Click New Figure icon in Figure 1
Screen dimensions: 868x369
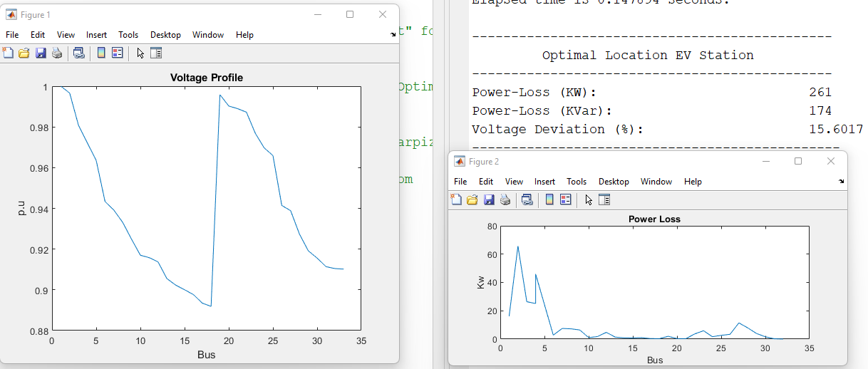[9, 53]
